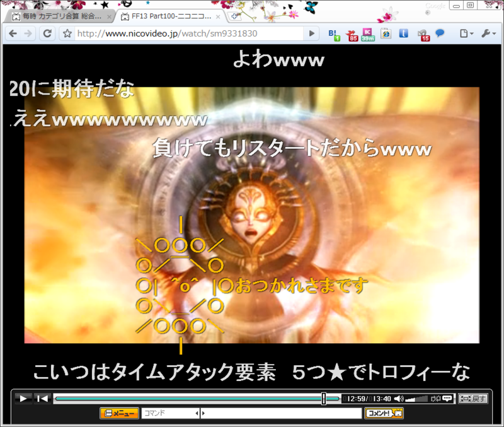The width and height of the screenshot is (504, 427).
Task: Go back to the previous page
Action: (13, 33)
